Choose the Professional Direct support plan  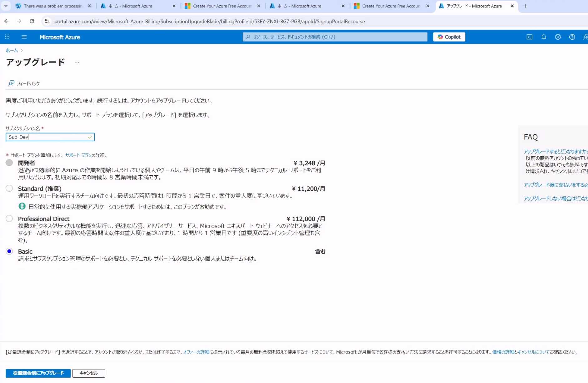point(9,219)
